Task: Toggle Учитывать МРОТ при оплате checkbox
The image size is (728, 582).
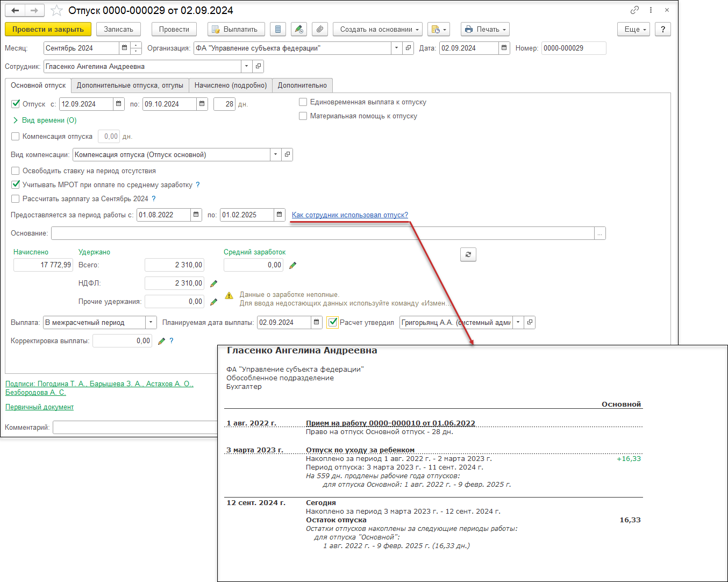Action: pyautogui.click(x=16, y=184)
